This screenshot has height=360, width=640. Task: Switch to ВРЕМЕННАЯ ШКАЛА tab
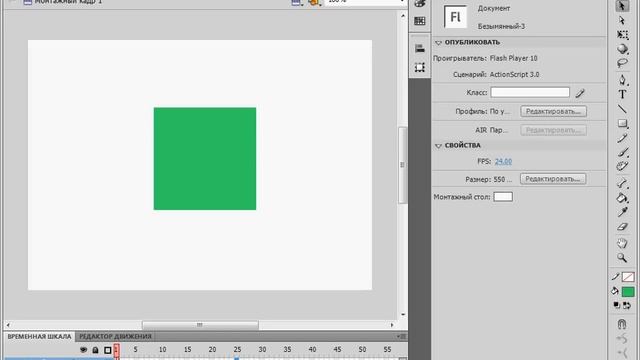tap(40, 336)
